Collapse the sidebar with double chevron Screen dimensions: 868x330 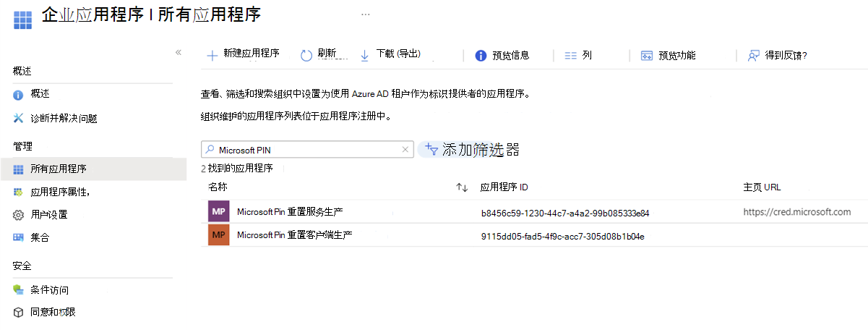click(x=179, y=52)
